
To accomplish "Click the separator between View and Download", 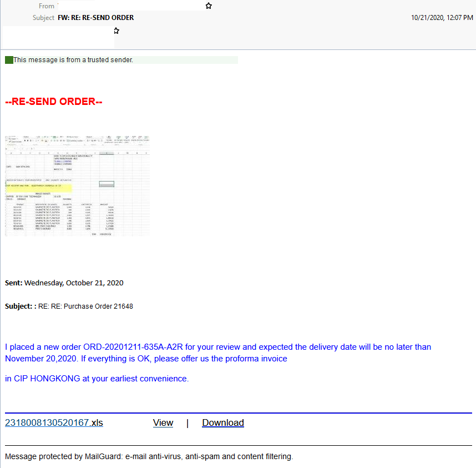I will [188, 422].
